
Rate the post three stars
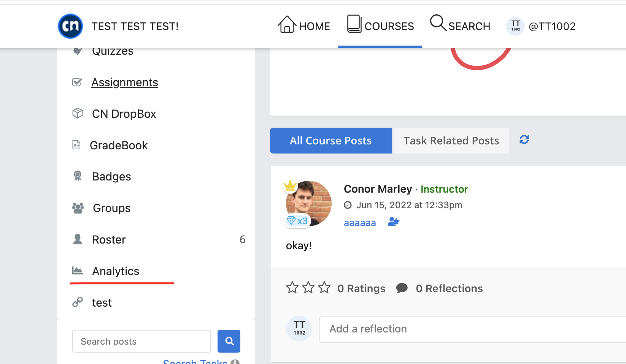tap(324, 288)
